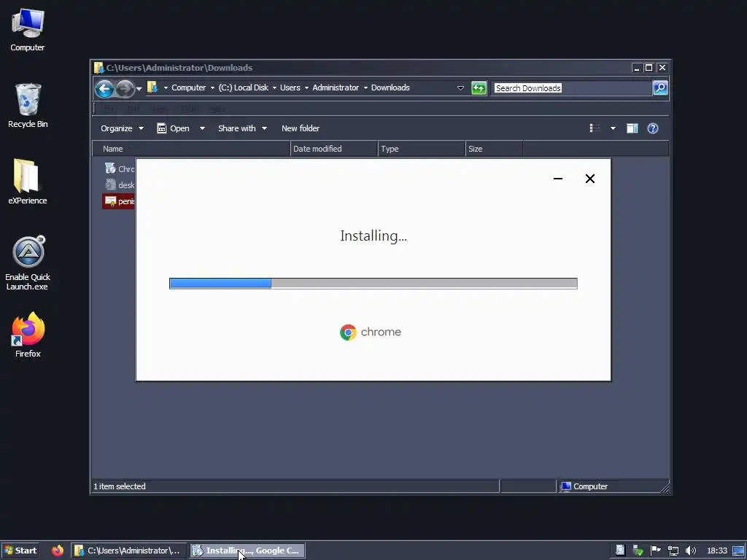Click the Chrome logo in installer

[348, 332]
